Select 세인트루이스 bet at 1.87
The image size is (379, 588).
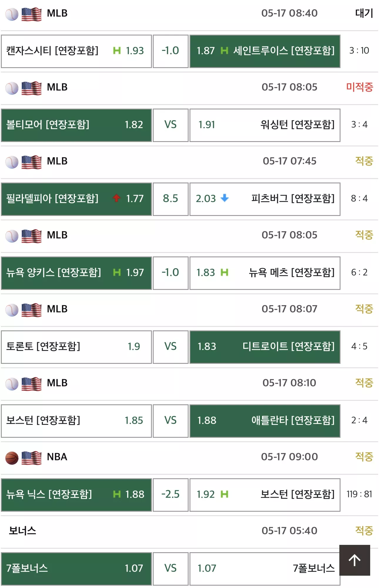(x=265, y=51)
